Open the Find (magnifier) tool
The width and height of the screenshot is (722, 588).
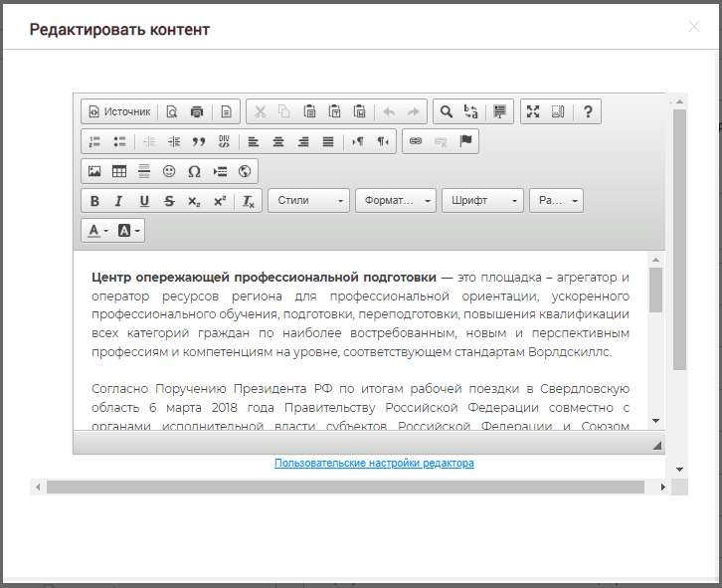tap(447, 112)
